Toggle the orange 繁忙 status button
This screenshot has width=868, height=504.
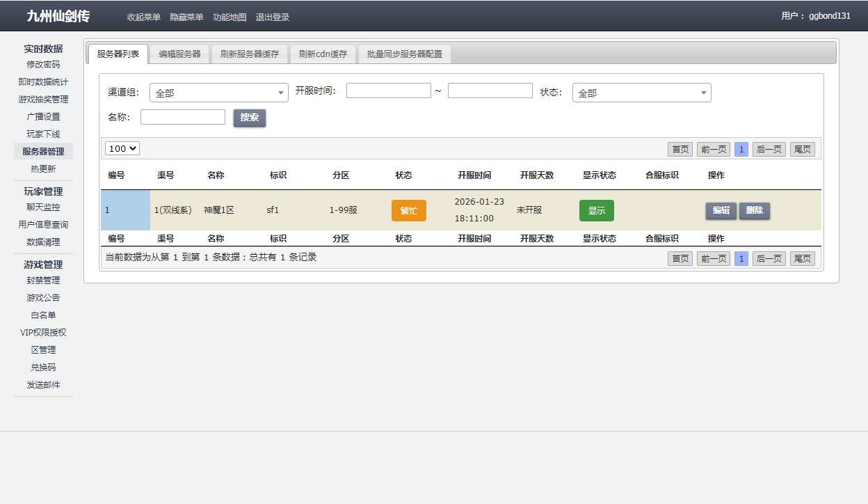[x=408, y=210]
